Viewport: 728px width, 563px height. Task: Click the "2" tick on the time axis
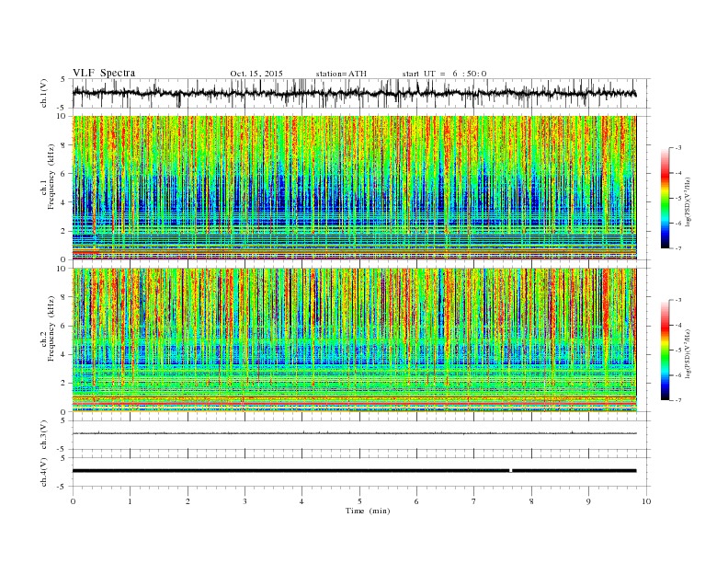click(188, 501)
